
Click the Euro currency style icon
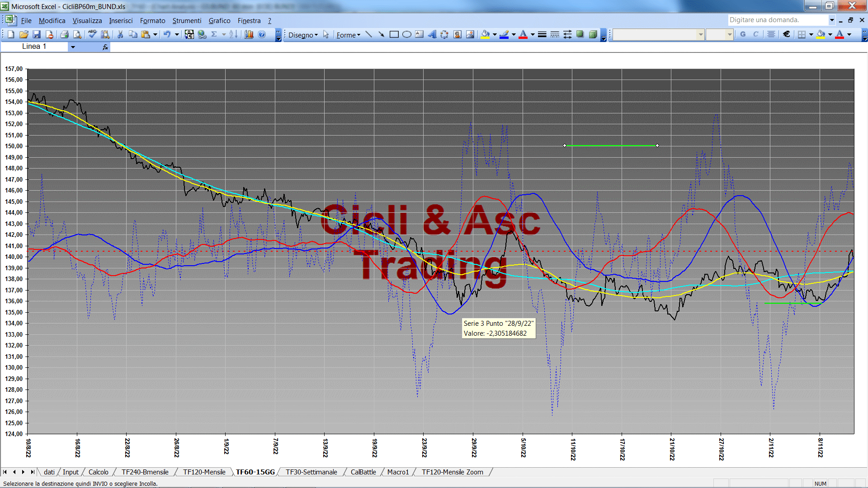787,34
